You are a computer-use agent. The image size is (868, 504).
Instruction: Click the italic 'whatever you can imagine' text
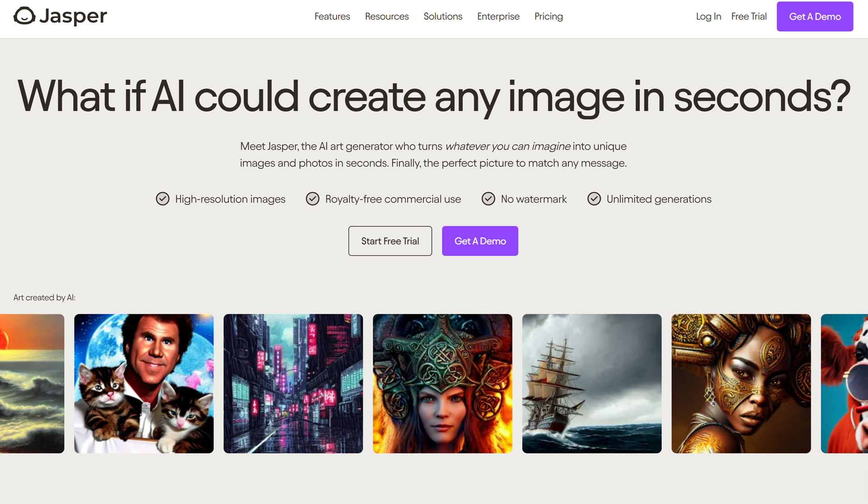[508, 146]
